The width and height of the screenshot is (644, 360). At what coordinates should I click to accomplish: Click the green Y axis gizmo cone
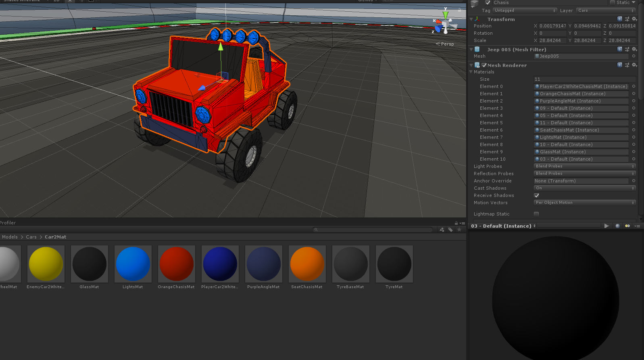coord(445,15)
